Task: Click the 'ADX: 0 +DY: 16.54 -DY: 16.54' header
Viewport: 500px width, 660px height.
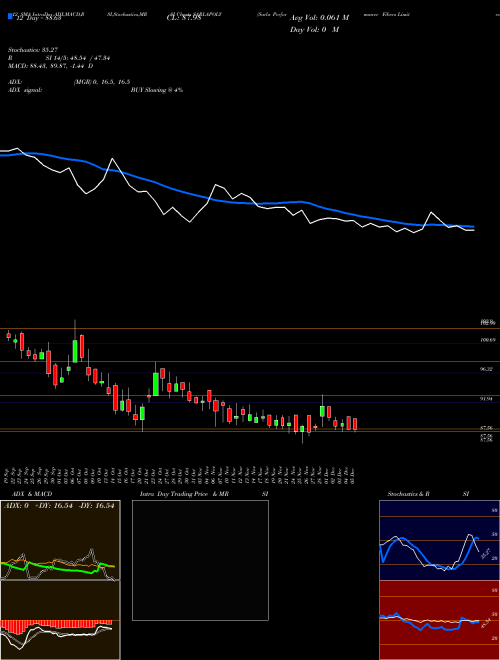Action: tap(59, 506)
